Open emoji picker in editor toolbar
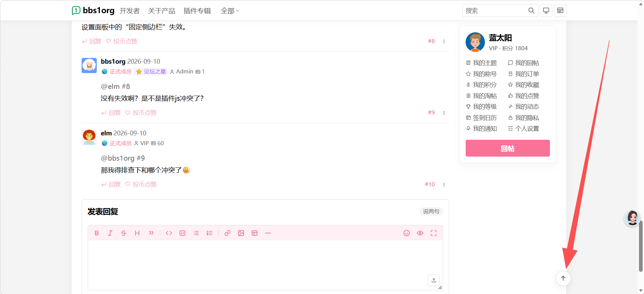 [x=407, y=233]
